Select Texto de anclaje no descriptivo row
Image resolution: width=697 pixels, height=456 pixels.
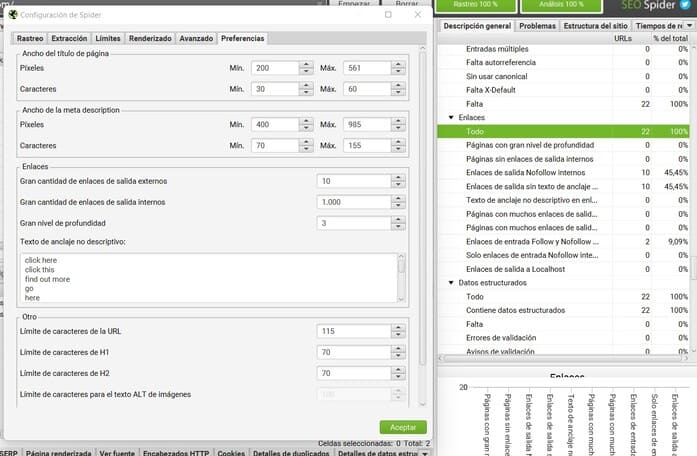(x=563, y=200)
